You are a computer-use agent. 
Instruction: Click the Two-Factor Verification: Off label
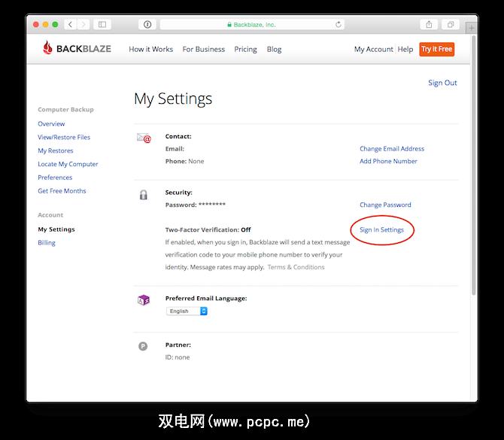(x=208, y=230)
